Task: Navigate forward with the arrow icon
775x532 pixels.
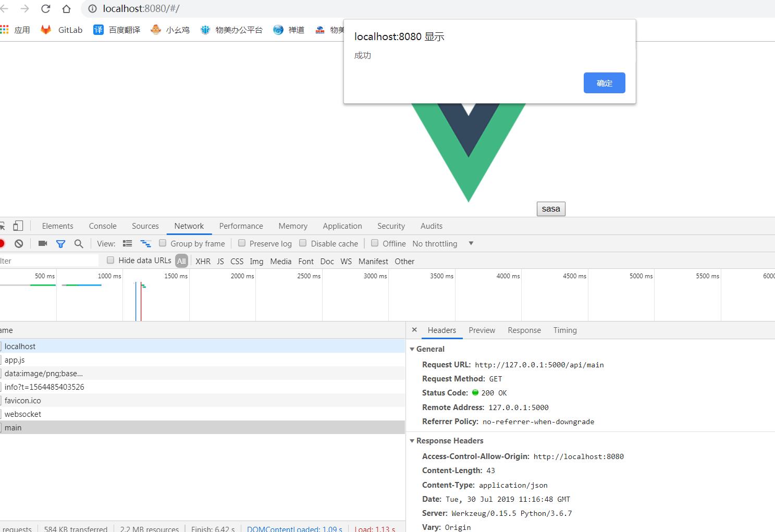Action: (x=24, y=9)
